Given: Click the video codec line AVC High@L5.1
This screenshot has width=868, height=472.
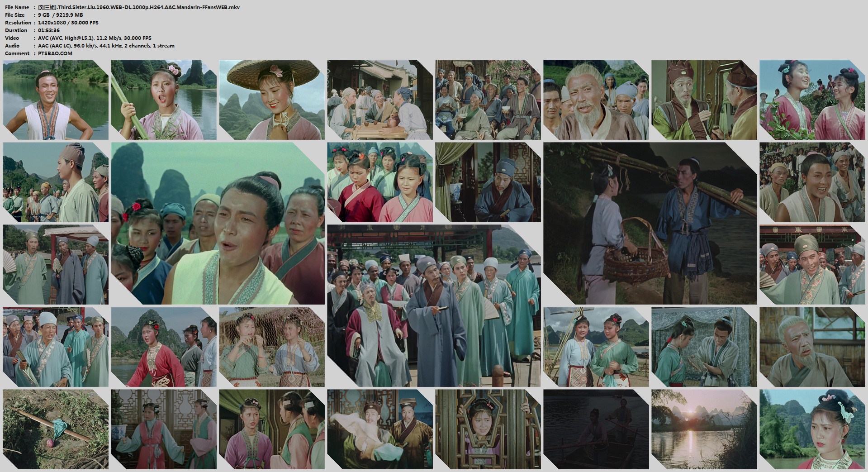Looking at the screenshot, I should point(95,38).
